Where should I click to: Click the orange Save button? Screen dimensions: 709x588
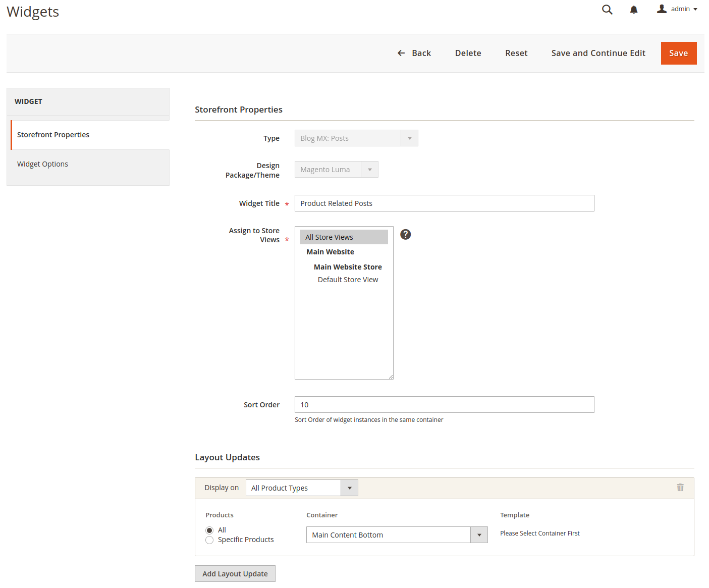(678, 53)
